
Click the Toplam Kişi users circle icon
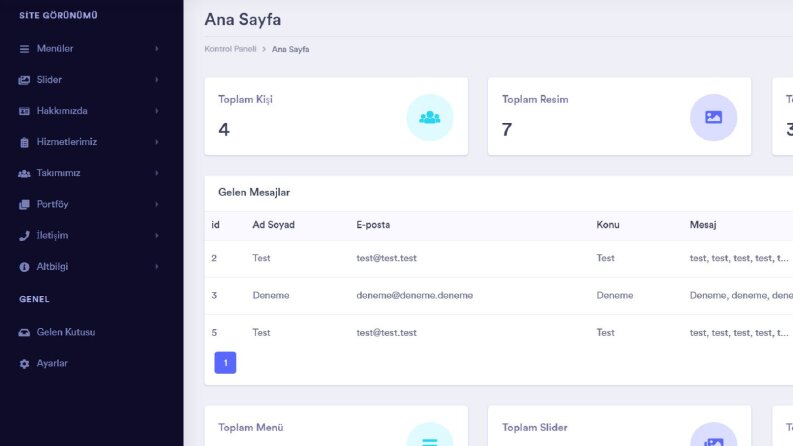pyautogui.click(x=430, y=117)
